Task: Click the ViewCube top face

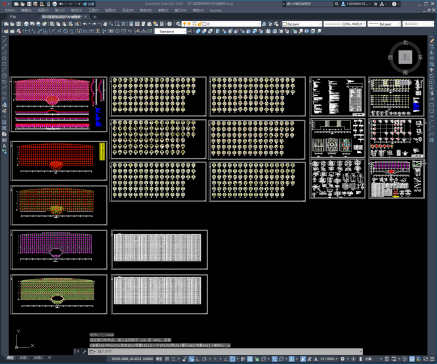Action: pos(405,57)
